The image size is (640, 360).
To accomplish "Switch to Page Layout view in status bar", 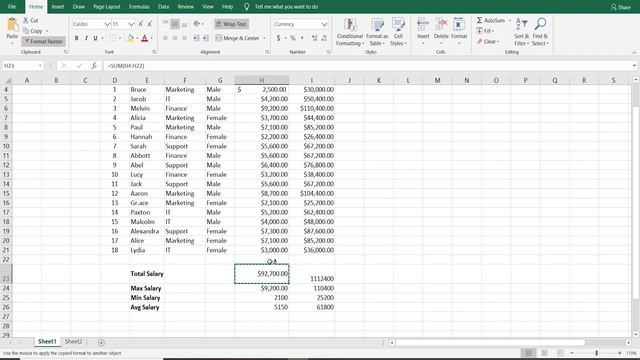I will 544,353.
